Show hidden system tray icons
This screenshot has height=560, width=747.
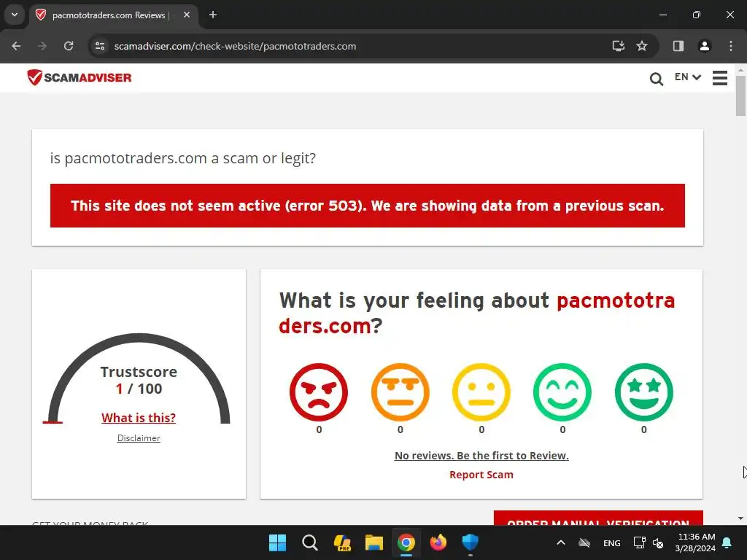[x=561, y=542]
